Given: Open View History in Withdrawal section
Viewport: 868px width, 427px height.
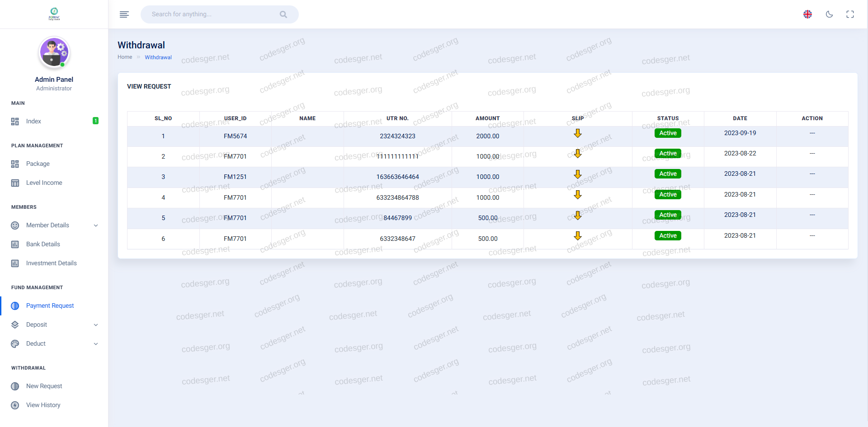Looking at the screenshot, I should [x=43, y=405].
